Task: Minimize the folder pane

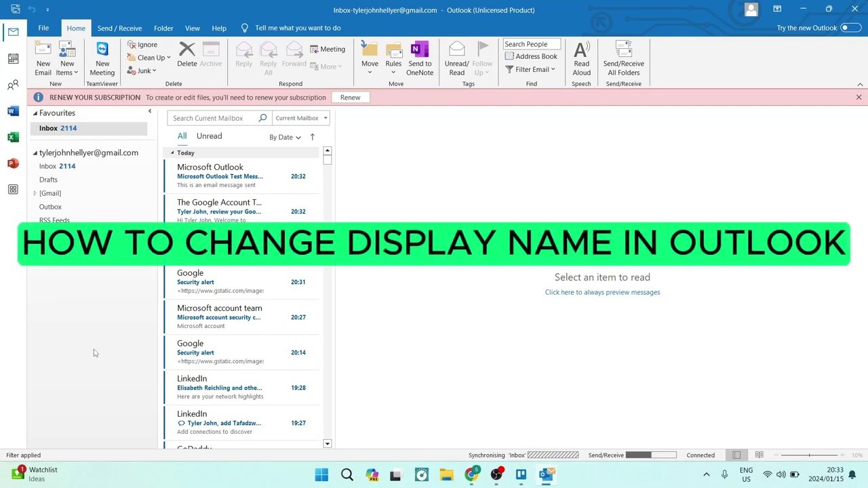Action: pyautogui.click(x=150, y=112)
